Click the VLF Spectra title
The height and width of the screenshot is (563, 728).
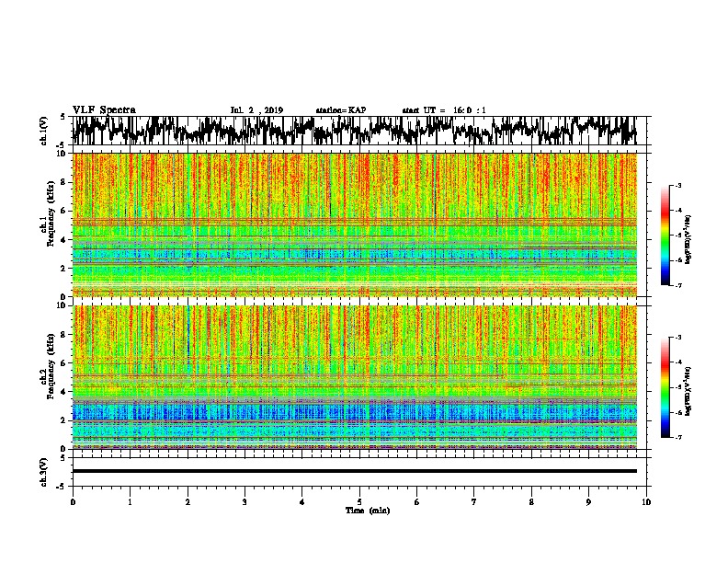point(104,110)
